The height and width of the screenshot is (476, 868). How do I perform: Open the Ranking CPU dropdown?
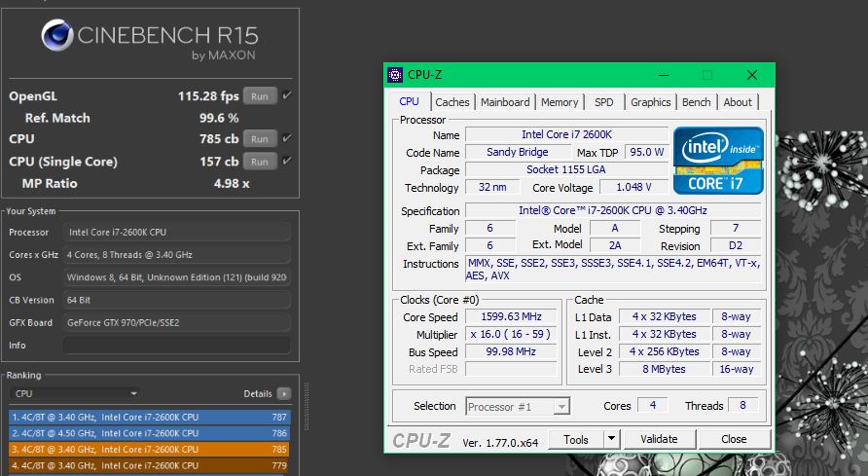pyautogui.click(x=75, y=394)
